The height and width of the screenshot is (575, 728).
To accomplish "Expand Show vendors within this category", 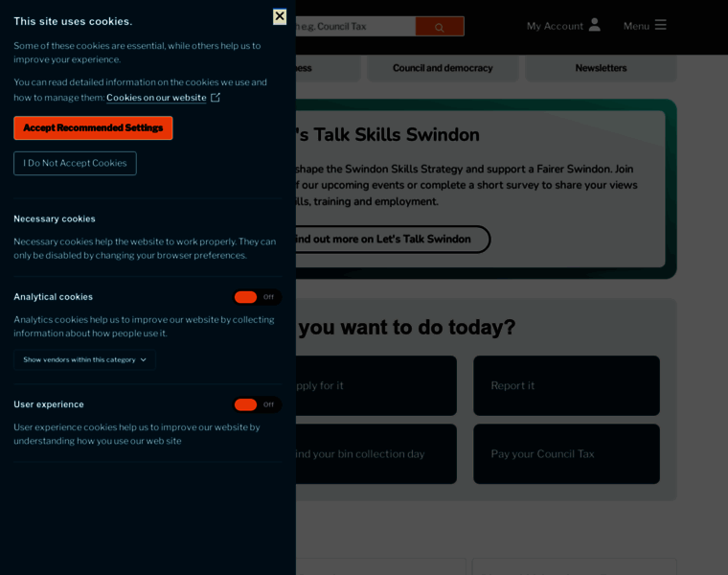I will click(84, 359).
